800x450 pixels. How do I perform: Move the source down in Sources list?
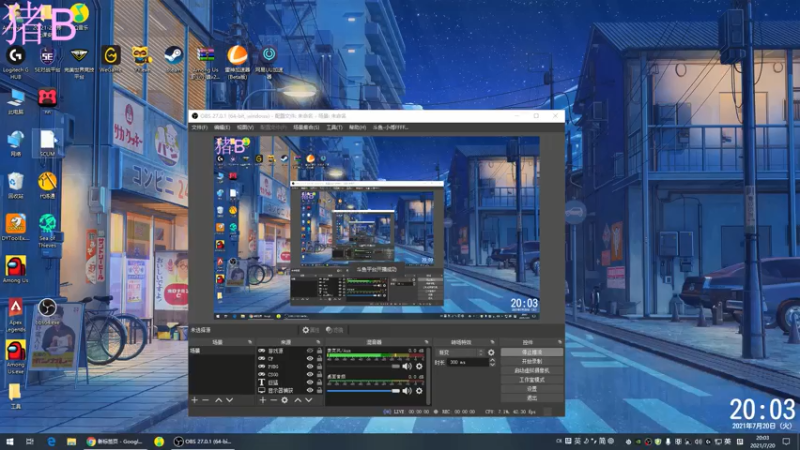point(309,400)
